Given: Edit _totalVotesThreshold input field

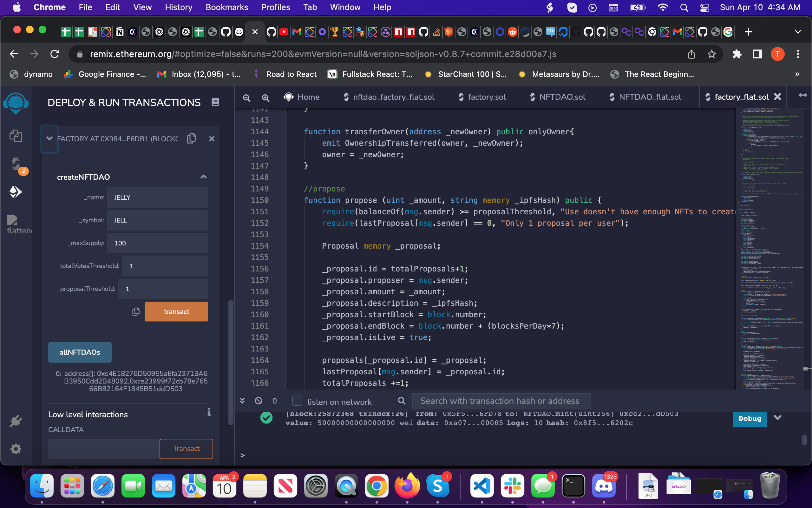Looking at the screenshot, I should [165, 266].
